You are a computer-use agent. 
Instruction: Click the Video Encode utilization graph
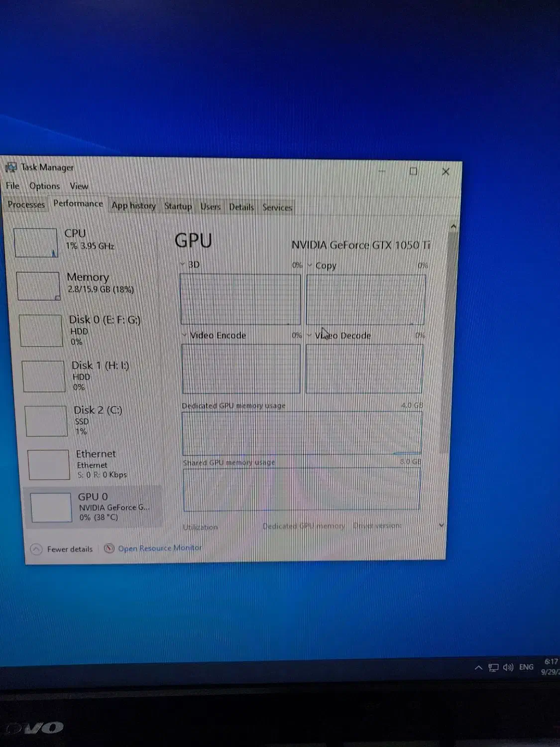(241, 369)
